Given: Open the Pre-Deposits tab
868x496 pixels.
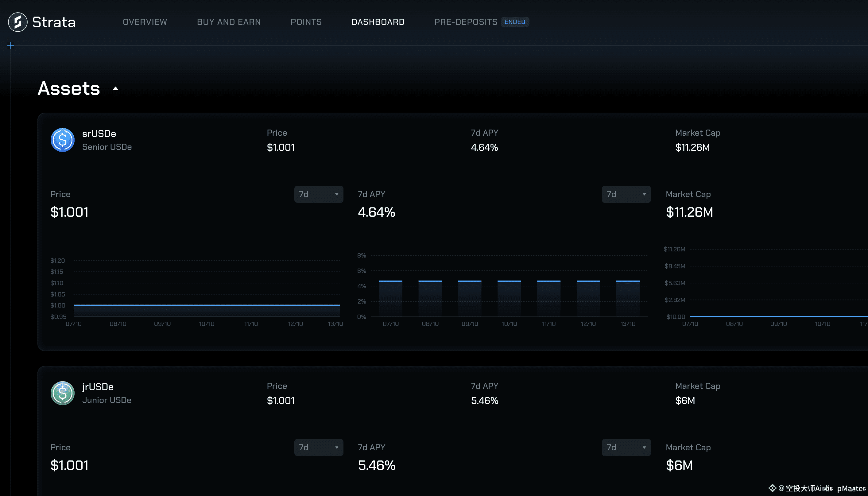Looking at the screenshot, I should (466, 22).
